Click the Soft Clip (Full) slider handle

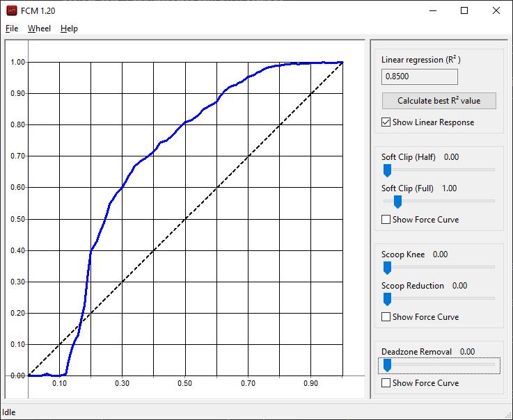397,202
